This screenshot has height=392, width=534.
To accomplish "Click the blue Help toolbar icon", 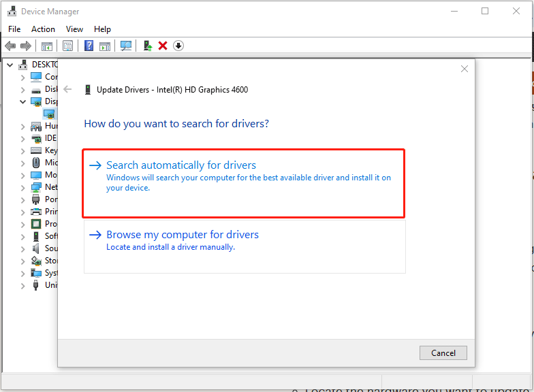I will pos(89,46).
